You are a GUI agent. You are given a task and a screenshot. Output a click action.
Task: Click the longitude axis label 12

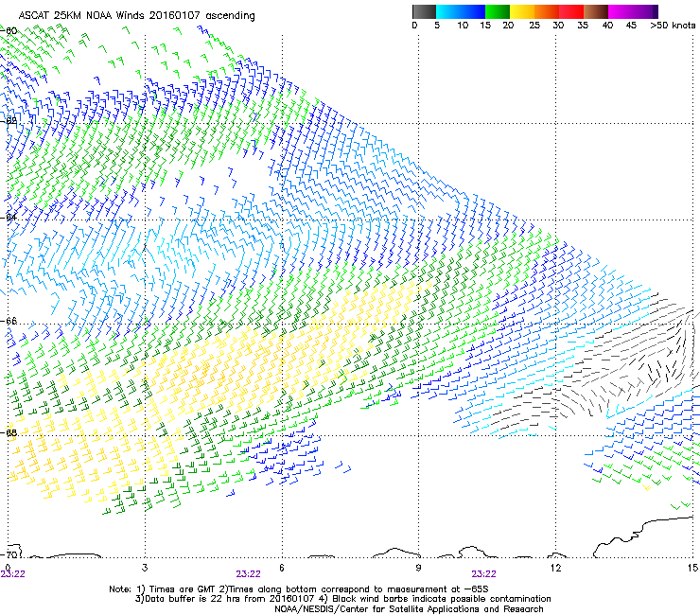[555, 568]
